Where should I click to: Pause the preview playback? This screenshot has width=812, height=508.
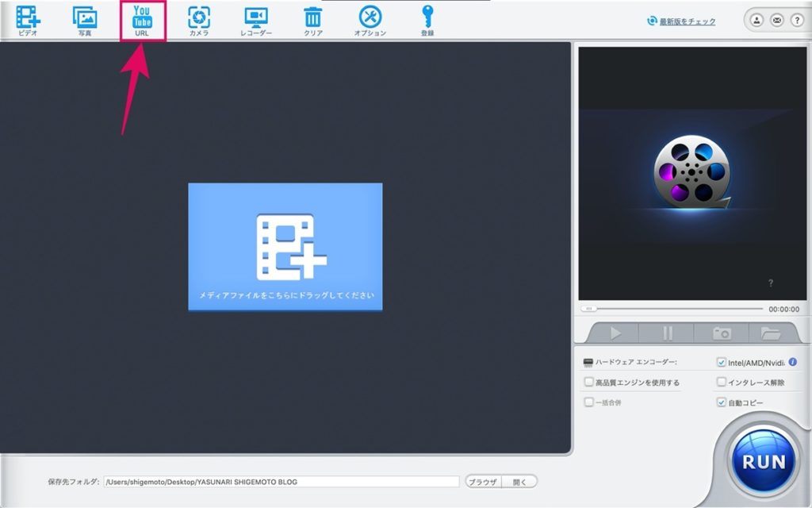pos(668,333)
